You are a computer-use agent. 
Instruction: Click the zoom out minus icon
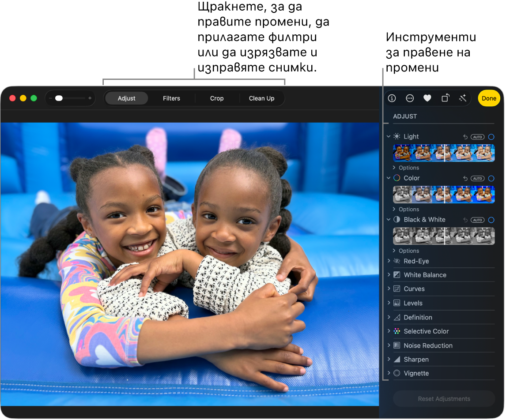click(x=50, y=98)
